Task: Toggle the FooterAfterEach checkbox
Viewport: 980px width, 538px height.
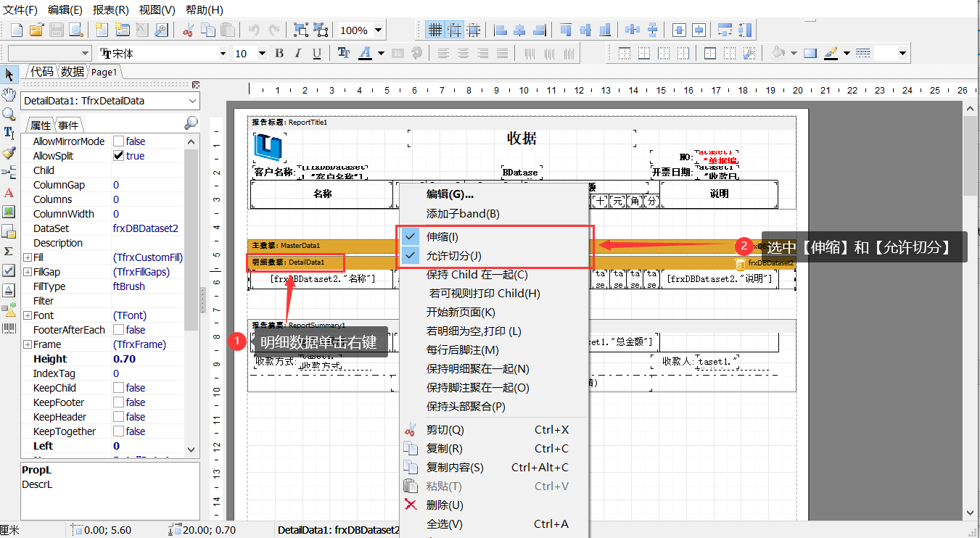Action: click(x=118, y=330)
